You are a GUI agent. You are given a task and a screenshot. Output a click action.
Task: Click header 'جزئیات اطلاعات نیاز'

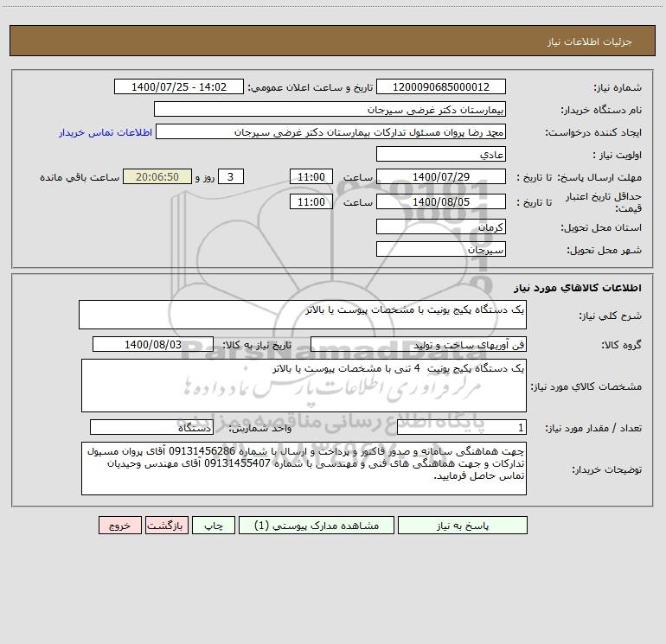point(590,41)
